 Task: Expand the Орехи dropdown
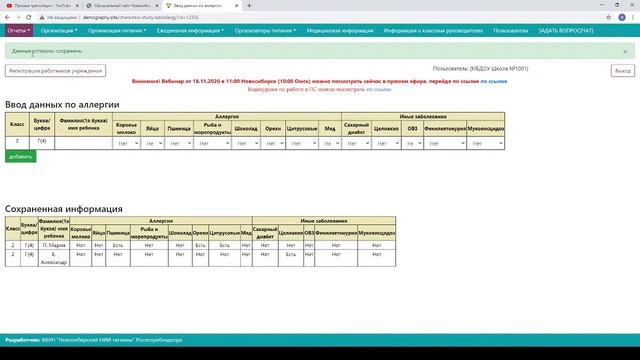(273, 143)
